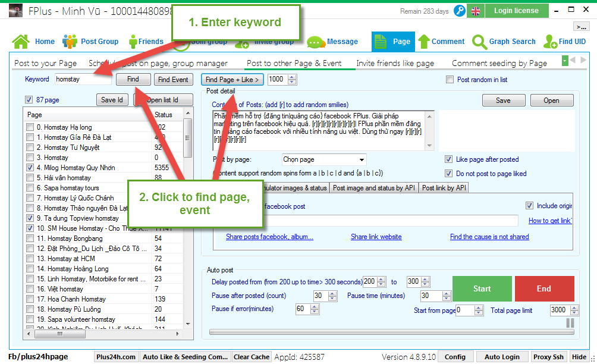Open Find the cause is not shared link
The width and height of the screenshot is (597, 364).
point(489,237)
